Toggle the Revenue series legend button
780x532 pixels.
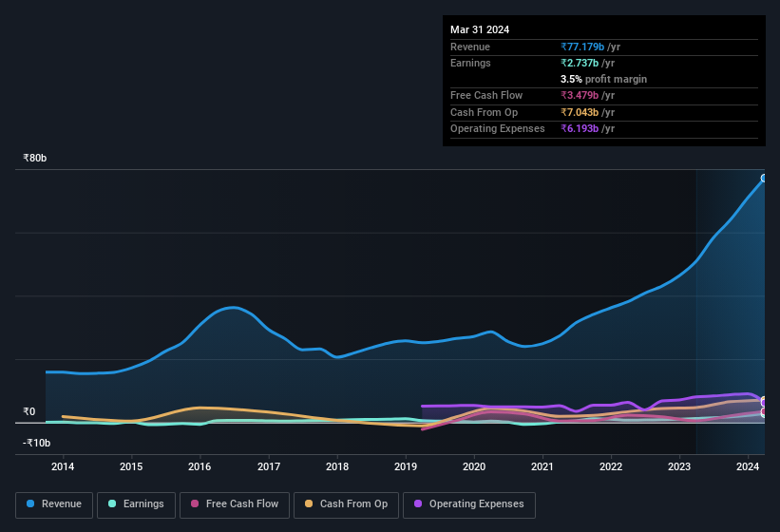pos(54,504)
